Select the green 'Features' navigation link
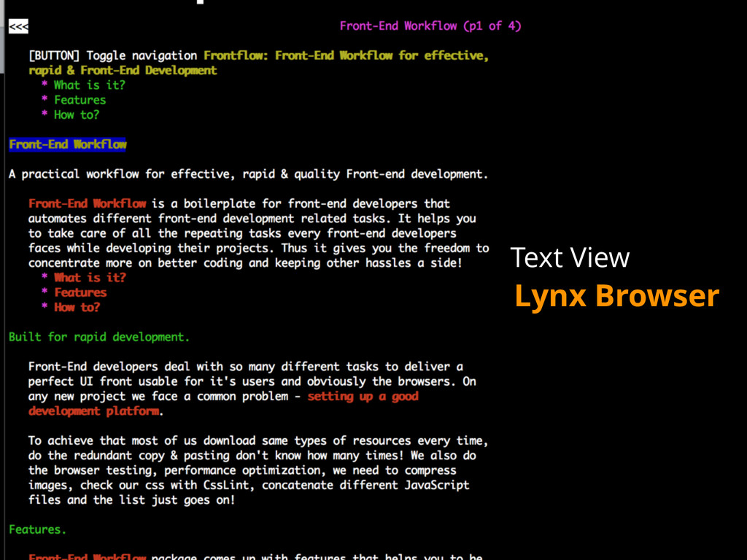This screenshot has width=747, height=560. (x=80, y=100)
